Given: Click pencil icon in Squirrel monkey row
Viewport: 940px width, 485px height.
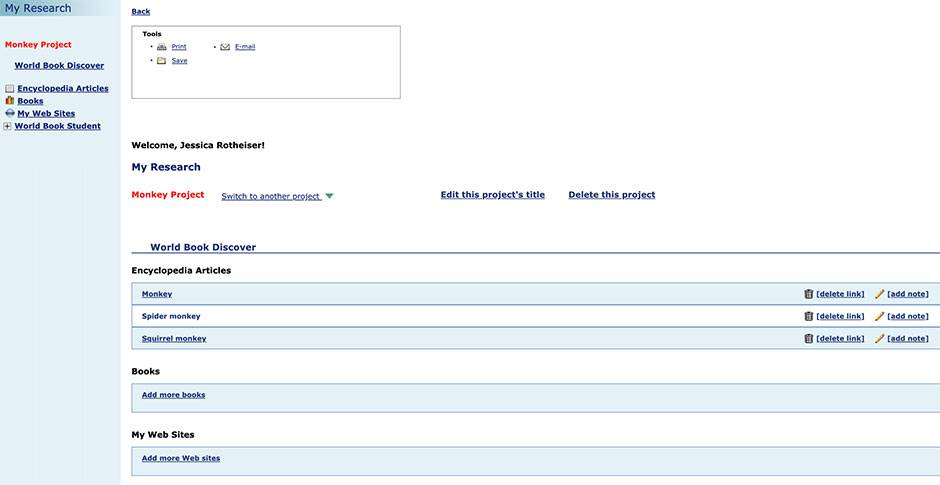Looking at the screenshot, I should [879, 338].
